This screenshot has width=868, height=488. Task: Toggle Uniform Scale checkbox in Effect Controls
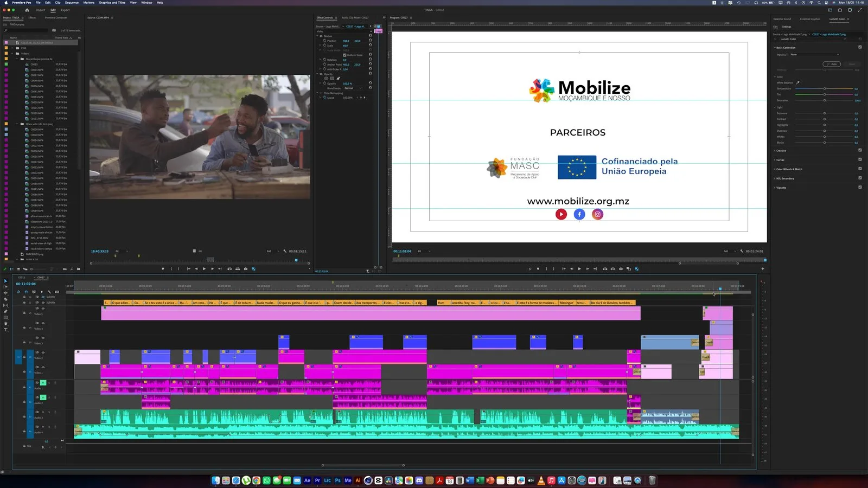coord(344,55)
